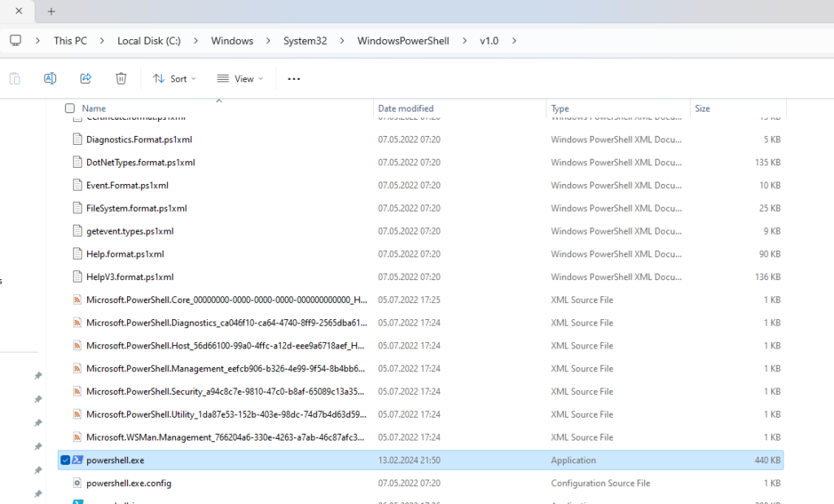The width and height of the screenshot is (834, 504).
Task: Navigate to Local Disk (C:) in the breadcrumb
Action: tap(149, 41)
